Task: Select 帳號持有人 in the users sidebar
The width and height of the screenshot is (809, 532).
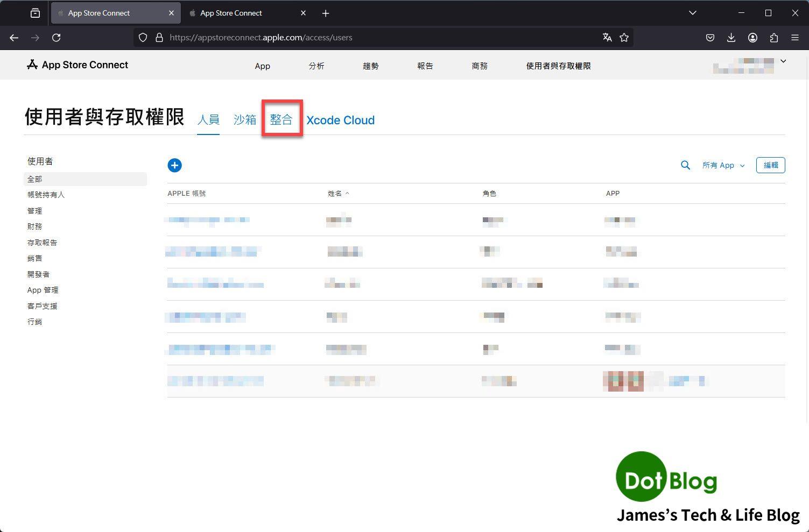Action: click(46, 195)
